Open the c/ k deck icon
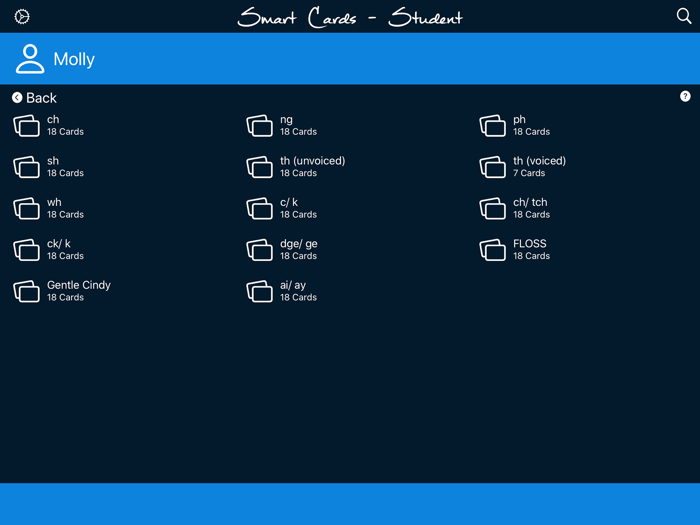 259,208
